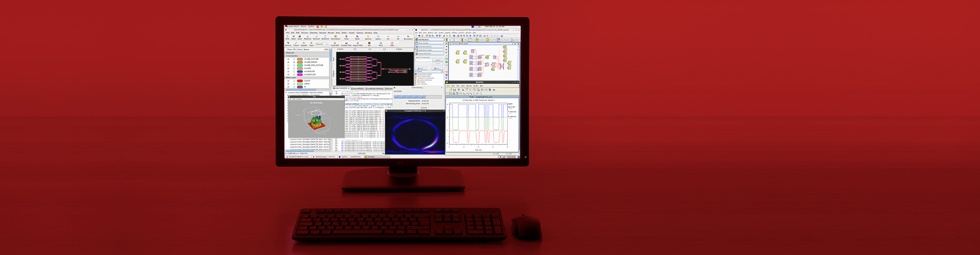Open the Etchant tool in OptoDesigner

tap(316, 37)
